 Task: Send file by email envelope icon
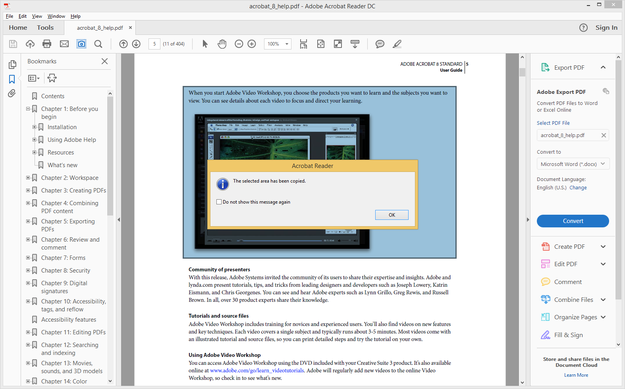64,44
